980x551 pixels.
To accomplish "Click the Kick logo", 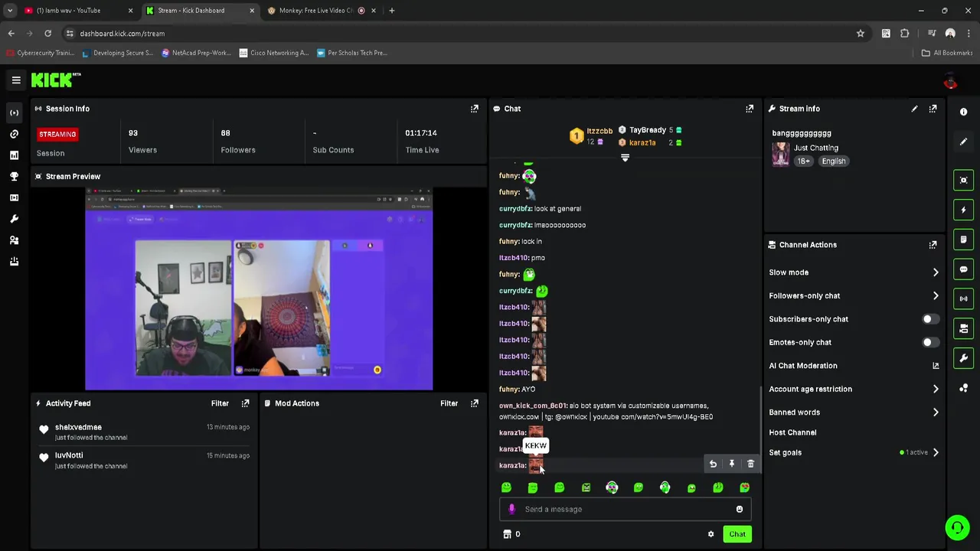I will (x=56, y=80).
